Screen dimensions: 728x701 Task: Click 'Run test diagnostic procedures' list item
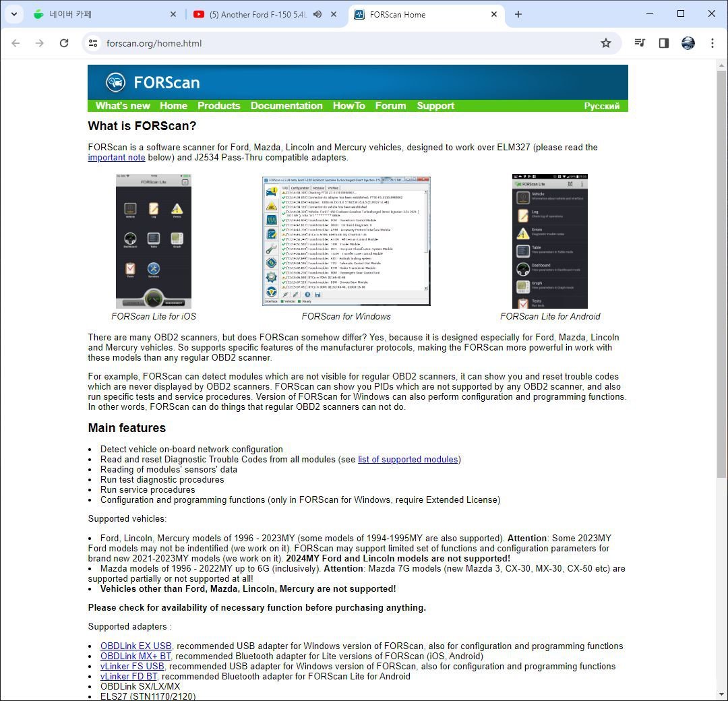(162, 479)
